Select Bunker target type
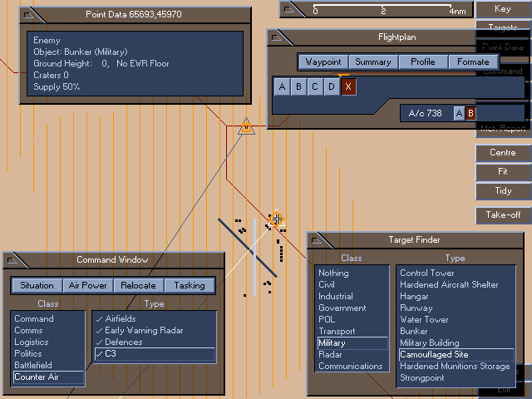 pos(456,331)
